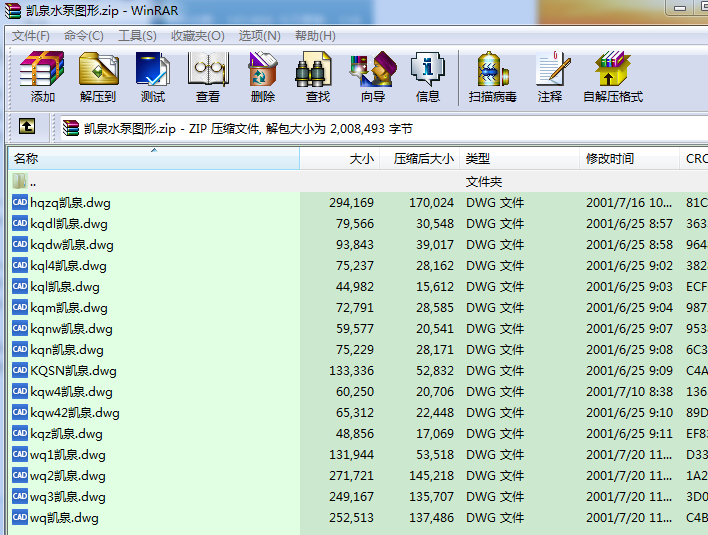The image size is (708, 535).
Task: Open the Favorites (收藏夹) menu
Action: (198, 36)
